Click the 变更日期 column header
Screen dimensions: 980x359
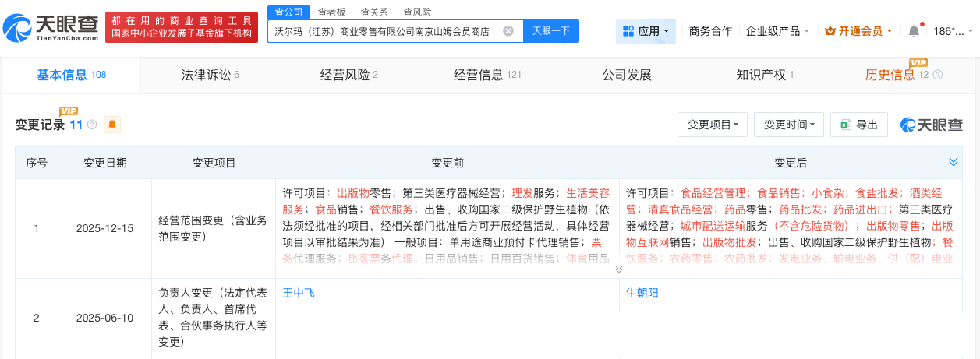click(105, 163)
